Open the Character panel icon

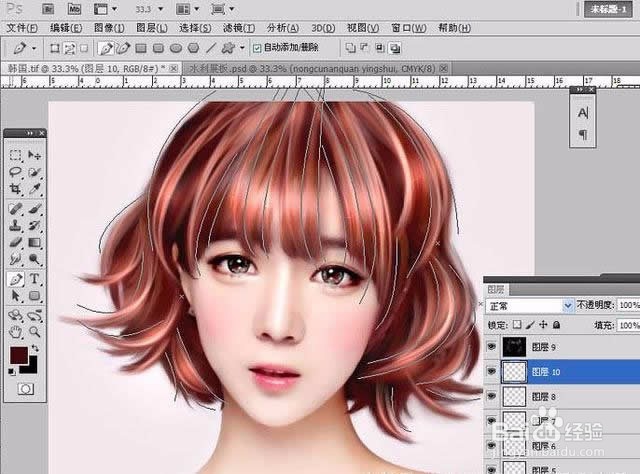[583, 113]
